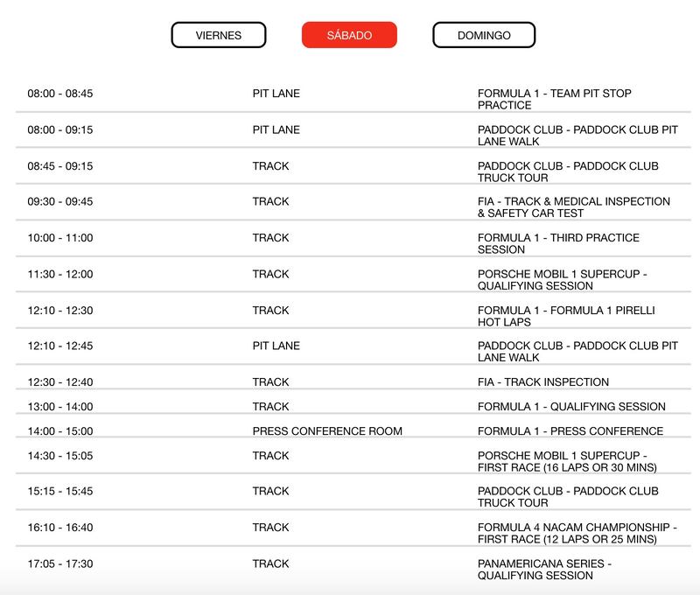700x595 pixels.
Task: Click the time 14:30 - 15:05
Action: tap(60, 456)
